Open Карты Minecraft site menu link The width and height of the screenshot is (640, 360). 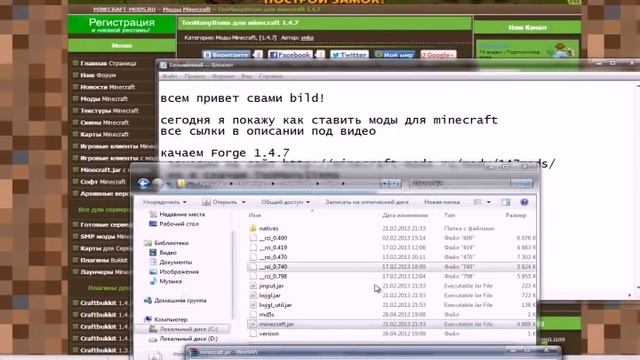104,134
